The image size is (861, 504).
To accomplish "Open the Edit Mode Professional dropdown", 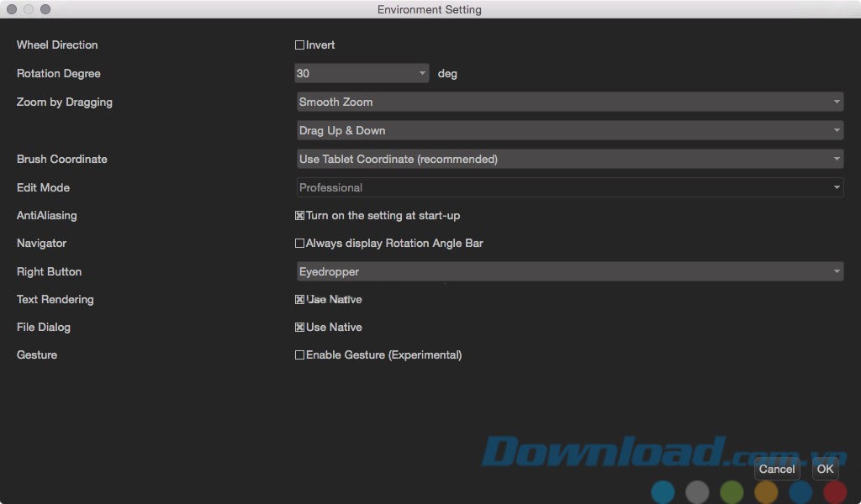I will (569, 188).
